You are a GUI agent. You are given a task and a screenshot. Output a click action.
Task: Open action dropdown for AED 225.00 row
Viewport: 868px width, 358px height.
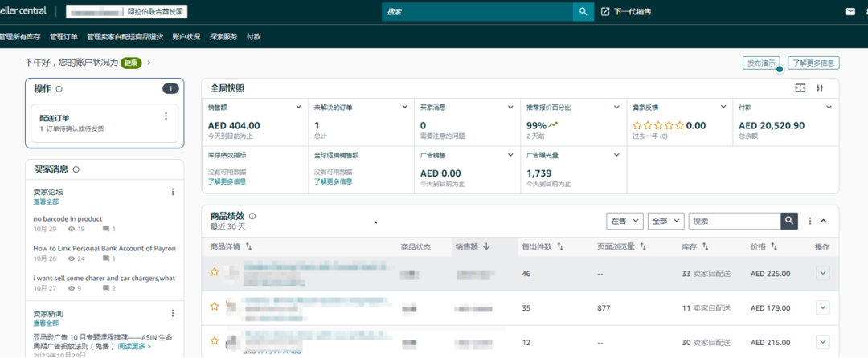coord(823,274)
